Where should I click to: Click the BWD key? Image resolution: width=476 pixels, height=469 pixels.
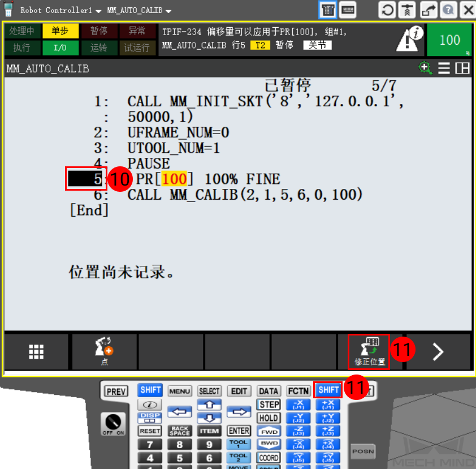[269, 444]
